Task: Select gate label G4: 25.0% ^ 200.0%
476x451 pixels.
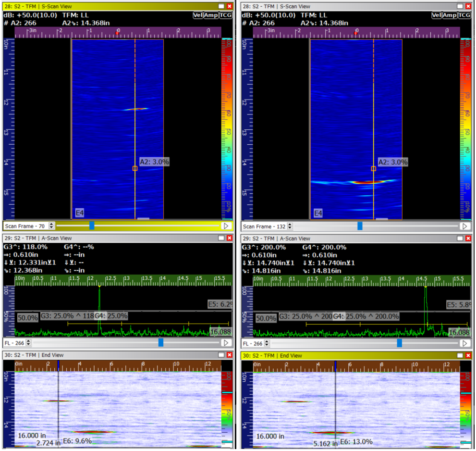Action: click(x=366, y=316)
